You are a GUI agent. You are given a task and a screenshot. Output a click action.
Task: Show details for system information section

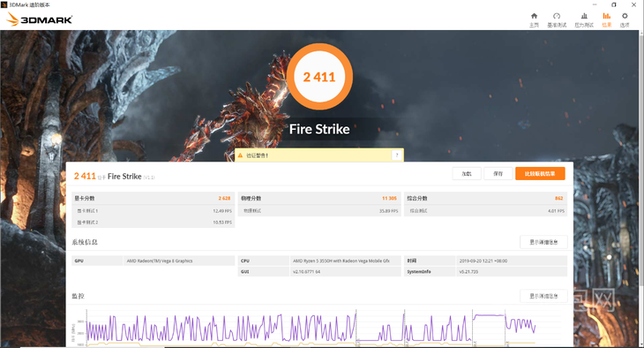click(x=543, y=242)
